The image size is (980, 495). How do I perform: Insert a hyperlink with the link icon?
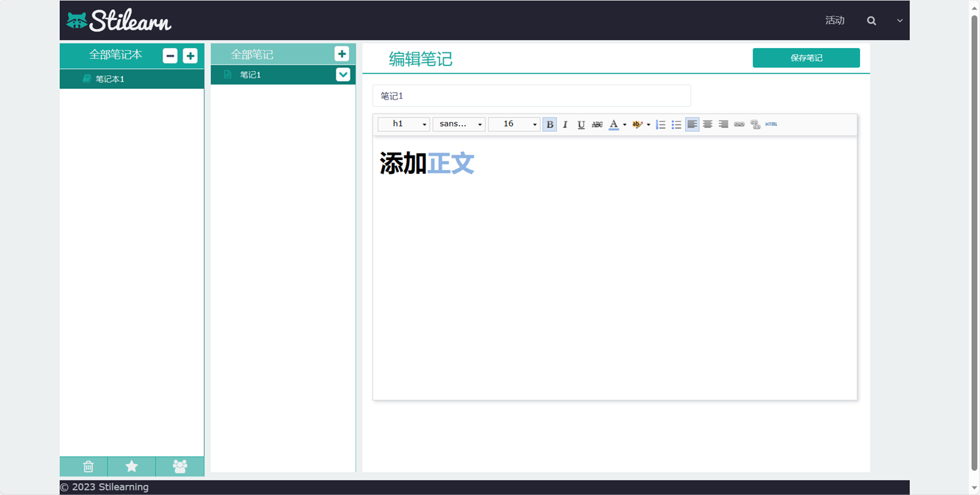tap(739, 124)
